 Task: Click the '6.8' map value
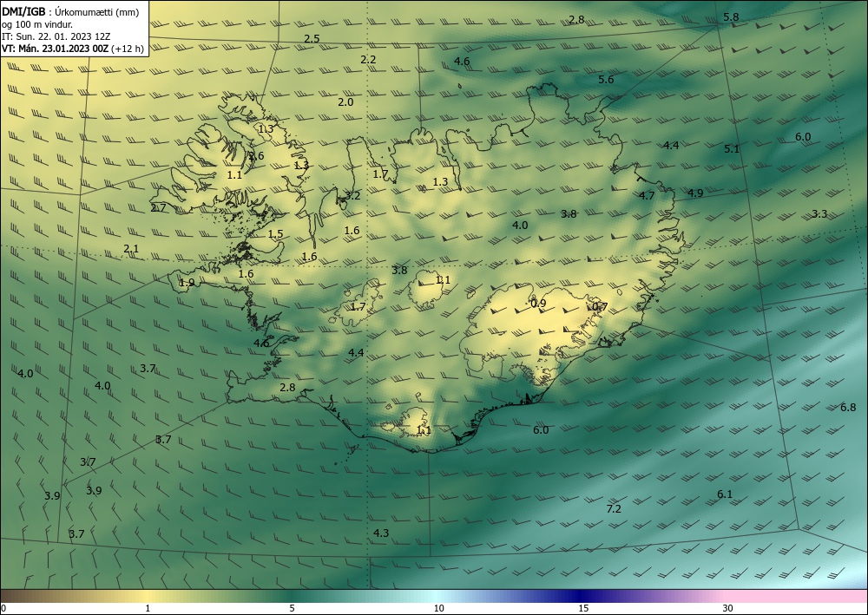[848, 408]
